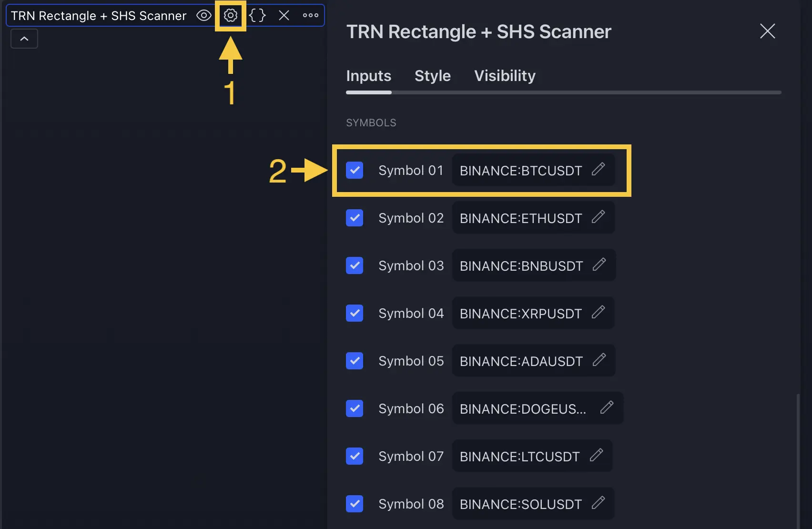
Task: Open the Visibility tab
Action: coord(505,75)
